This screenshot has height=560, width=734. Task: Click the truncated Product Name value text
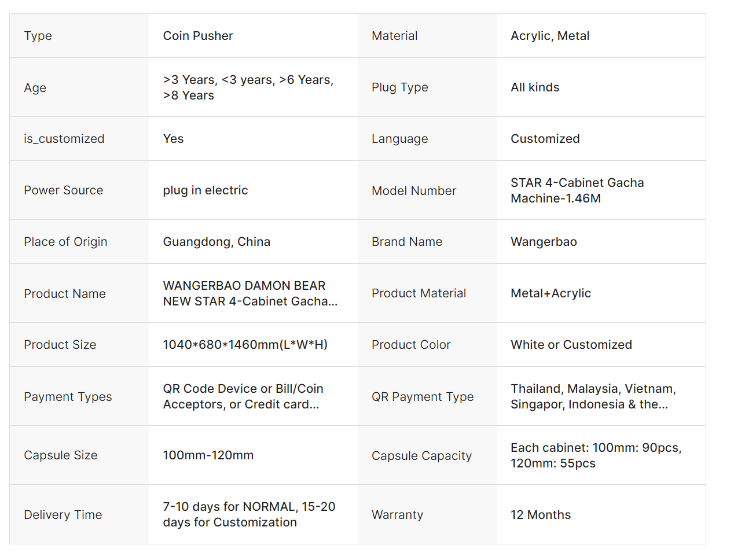click(250, 293)
